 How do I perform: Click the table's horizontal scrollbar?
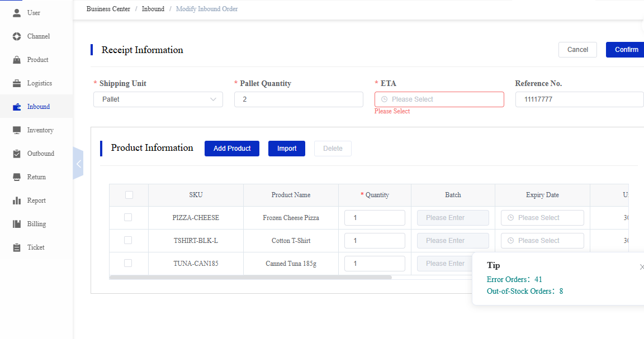tap(250, 278)
